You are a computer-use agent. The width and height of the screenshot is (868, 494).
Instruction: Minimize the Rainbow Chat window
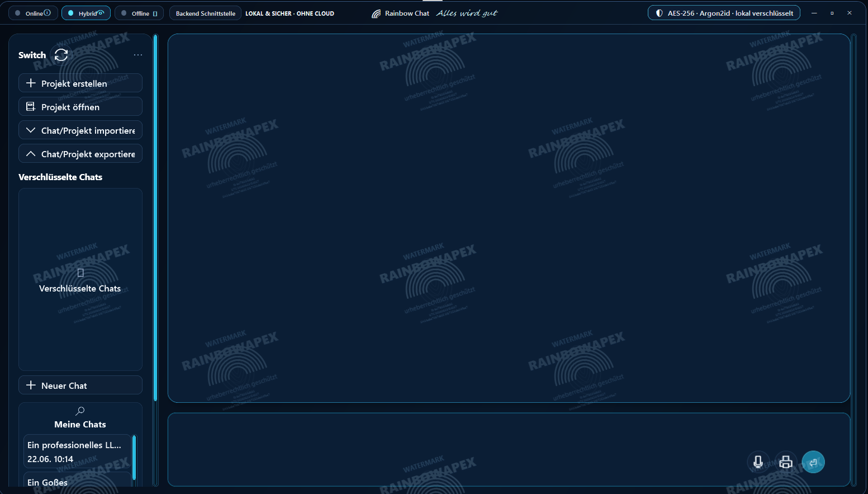point(814,13)
